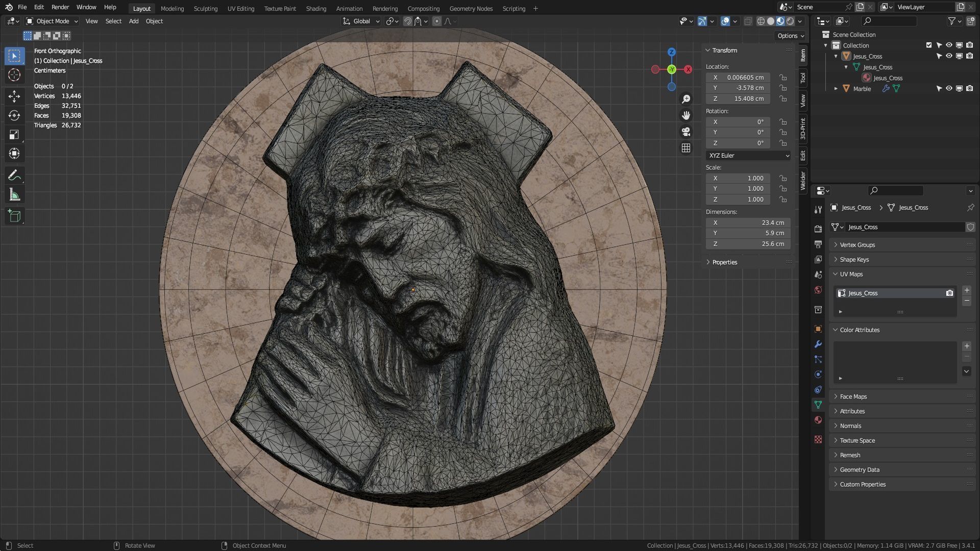
Task: Click the outliner search field
Action: [x=889, y=21]
